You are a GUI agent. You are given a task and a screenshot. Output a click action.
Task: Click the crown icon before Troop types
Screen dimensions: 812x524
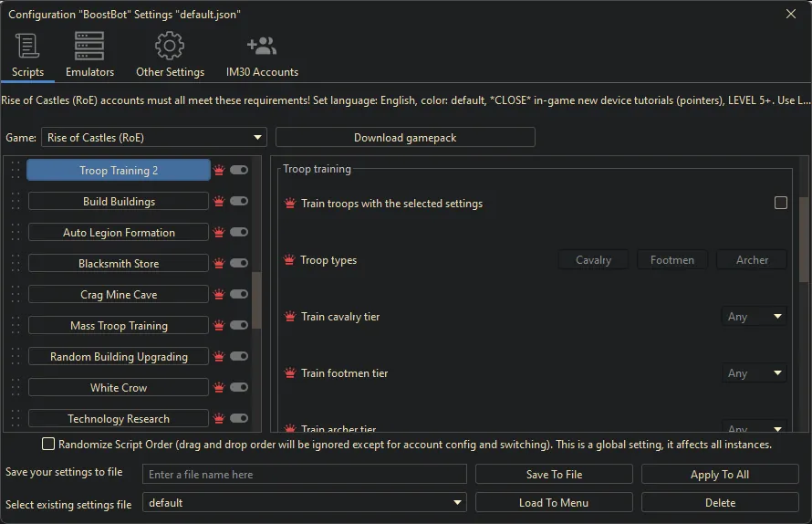[290, 259]
